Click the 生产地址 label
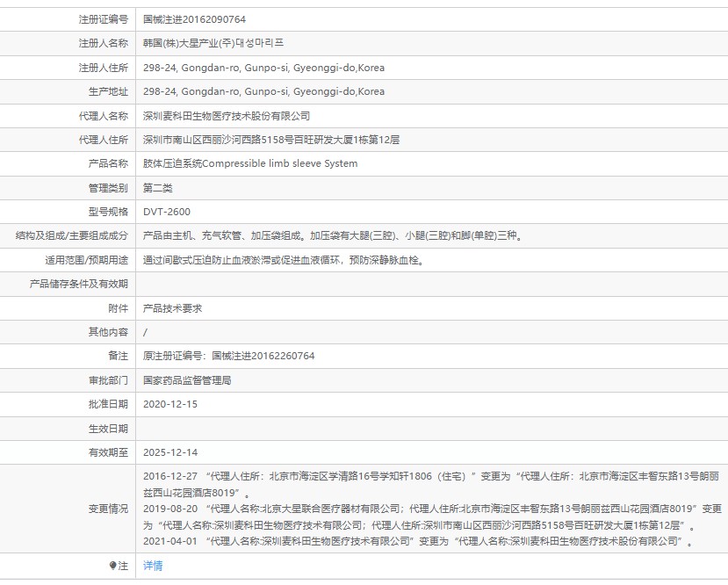Image resolution: width=728 pixels, height=585 pixels. tap(108, 91)
